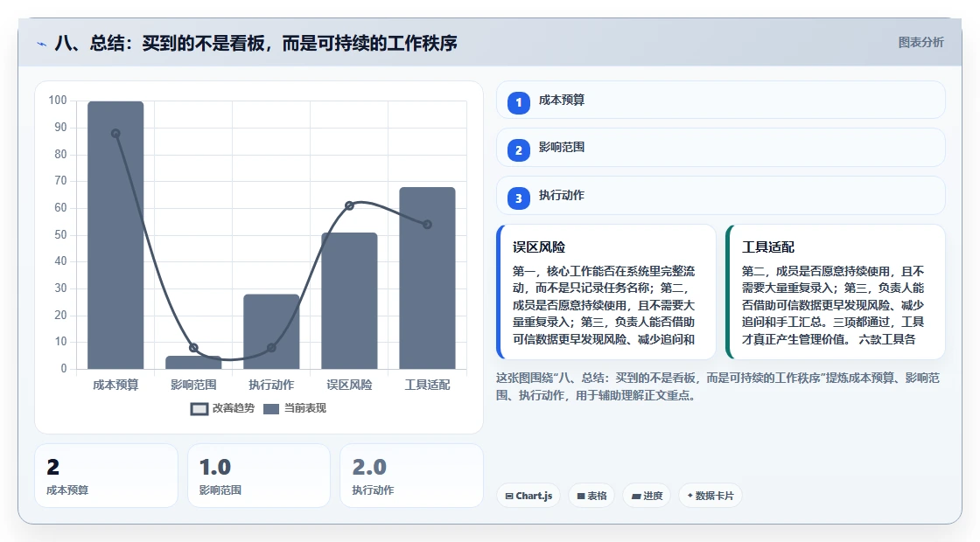
Task: Click the trend line point above 成本预算
Action: [x=115, y=134]
